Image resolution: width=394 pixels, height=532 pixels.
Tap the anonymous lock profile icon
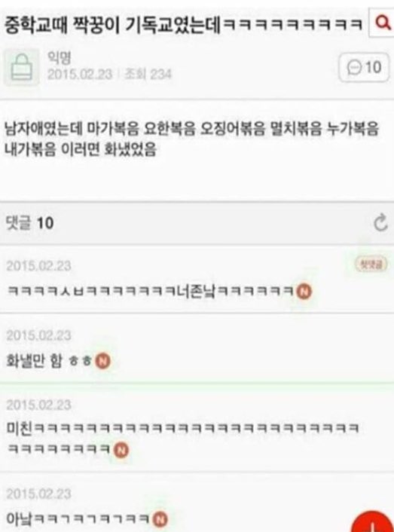[21, 67]
